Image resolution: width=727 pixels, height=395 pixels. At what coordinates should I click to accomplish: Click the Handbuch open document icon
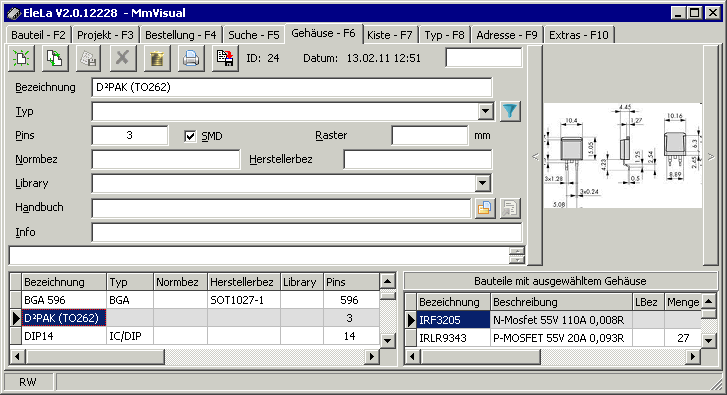point(510,208)
